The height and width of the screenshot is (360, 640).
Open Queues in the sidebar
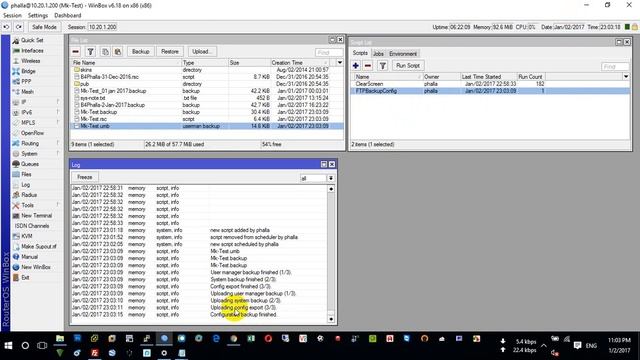pyautogui.click(x=30, y=164)
